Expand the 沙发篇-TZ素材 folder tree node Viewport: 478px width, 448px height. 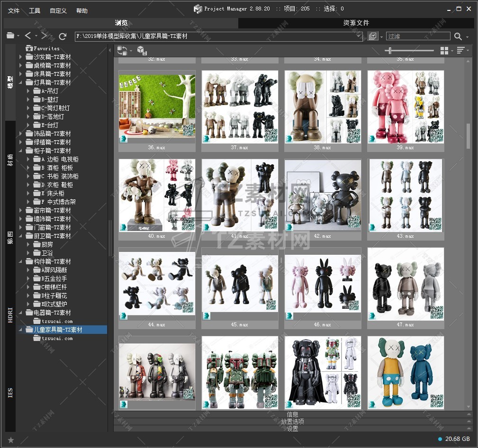(21, 57)
